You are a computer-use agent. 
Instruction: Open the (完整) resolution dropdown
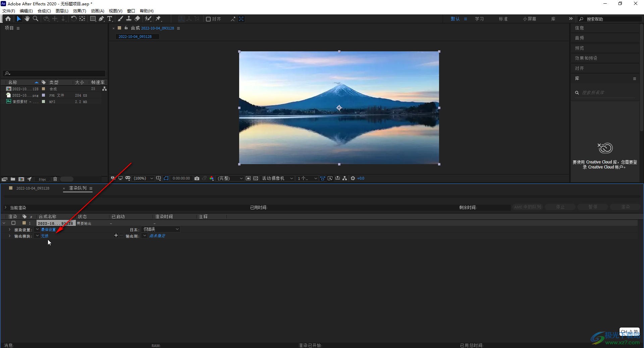click(x=230, y=179)
